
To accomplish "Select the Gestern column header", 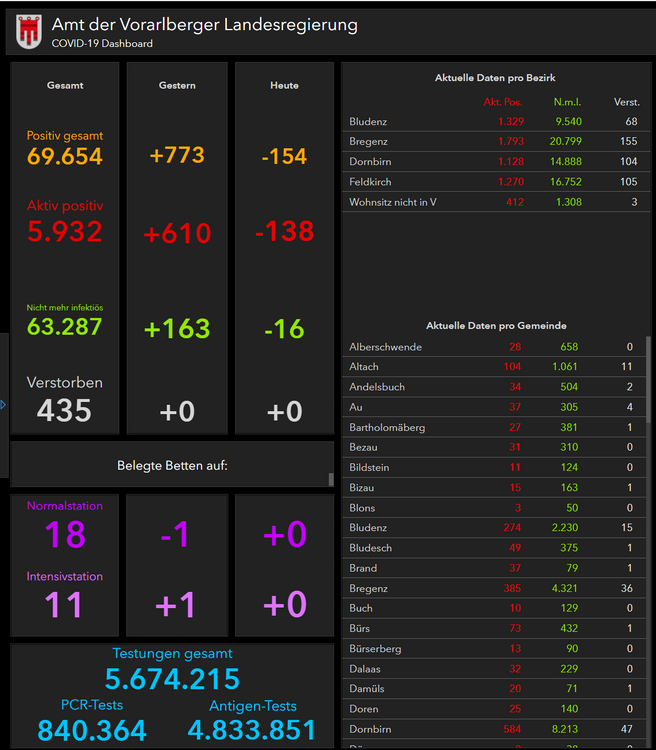I will tap(177, 86).
